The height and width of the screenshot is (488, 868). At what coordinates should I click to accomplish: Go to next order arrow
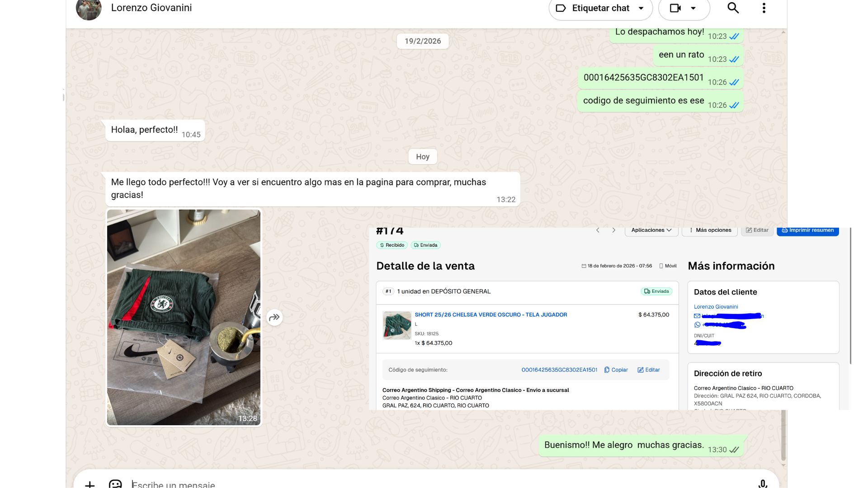click(613, 230)
